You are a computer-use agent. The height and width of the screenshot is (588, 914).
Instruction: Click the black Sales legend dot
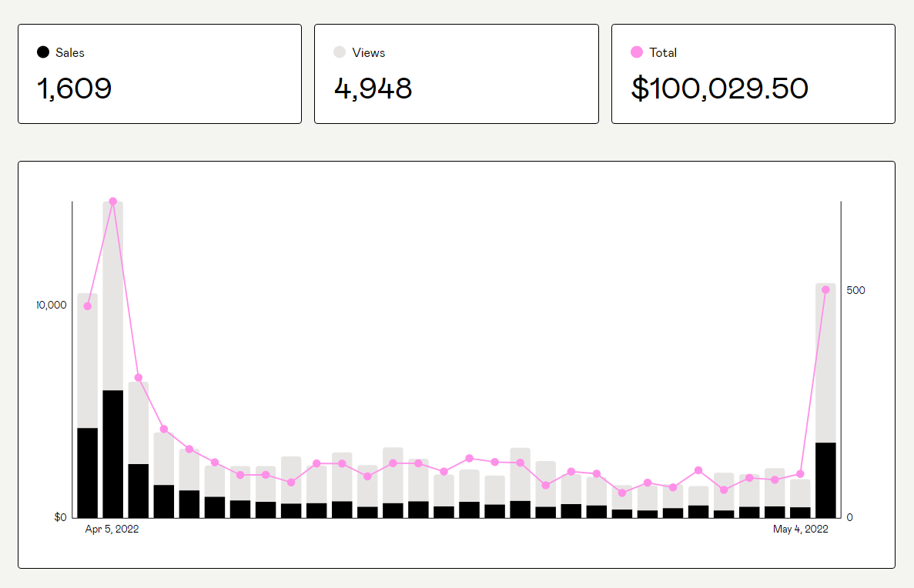point(43,52)
